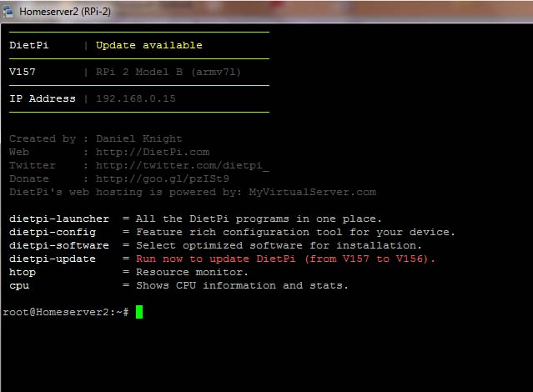Click 'Feature rich configuration tool' description
Image resolution: width=533 pixels, height=392 pixels.
[295, 232]
